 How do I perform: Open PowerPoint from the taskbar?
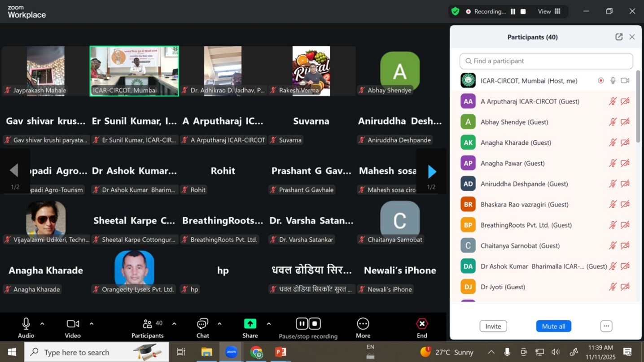(280, 352)
